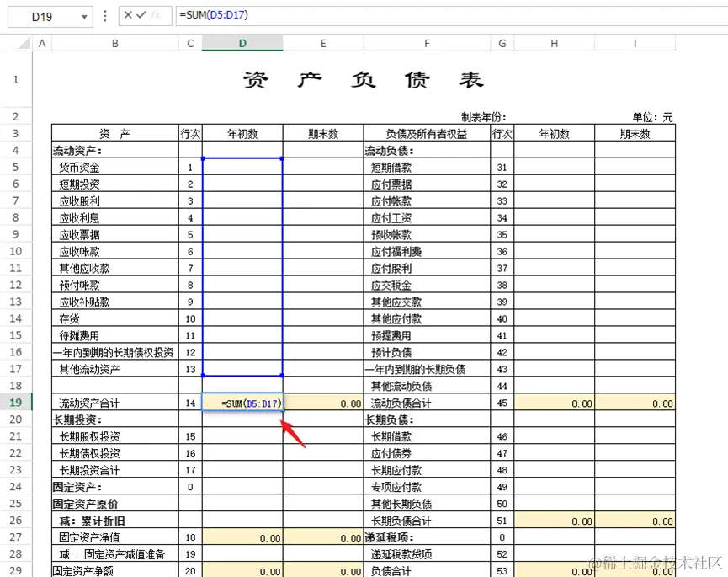The height and width of the screenshot is (577, 728).
Task: Click the 递延税款贷项 cell
Action: [428, 553]
